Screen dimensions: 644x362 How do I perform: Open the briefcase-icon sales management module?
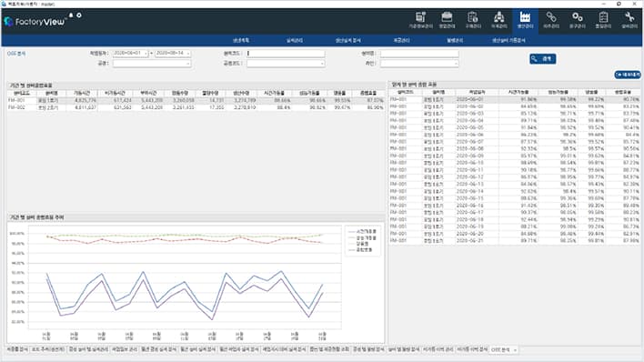tap(447, 21)
